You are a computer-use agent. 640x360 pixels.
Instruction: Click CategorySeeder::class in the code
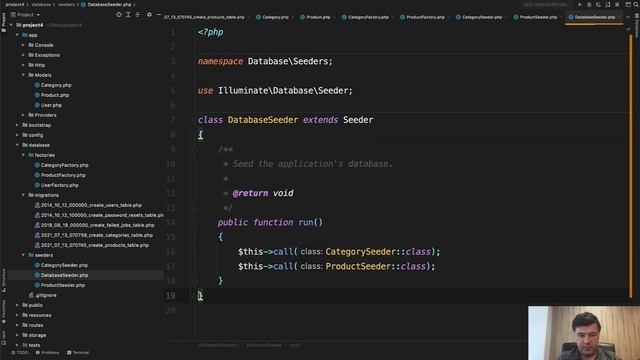coord(378,252)
